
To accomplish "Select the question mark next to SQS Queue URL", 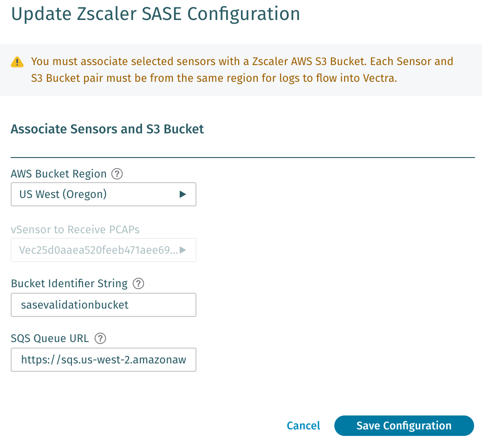I will click(x=100, y=338).
